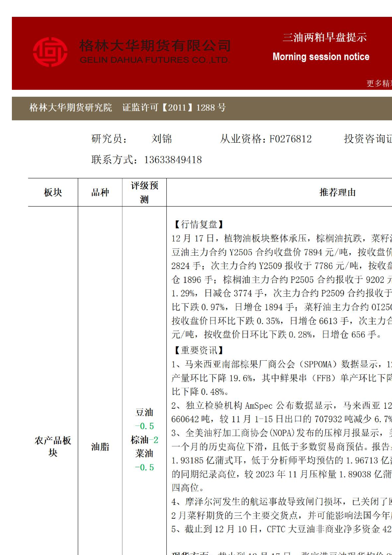Click the table header 板块
The width and height of the screenshot is (392, 555).
[53, 192]
